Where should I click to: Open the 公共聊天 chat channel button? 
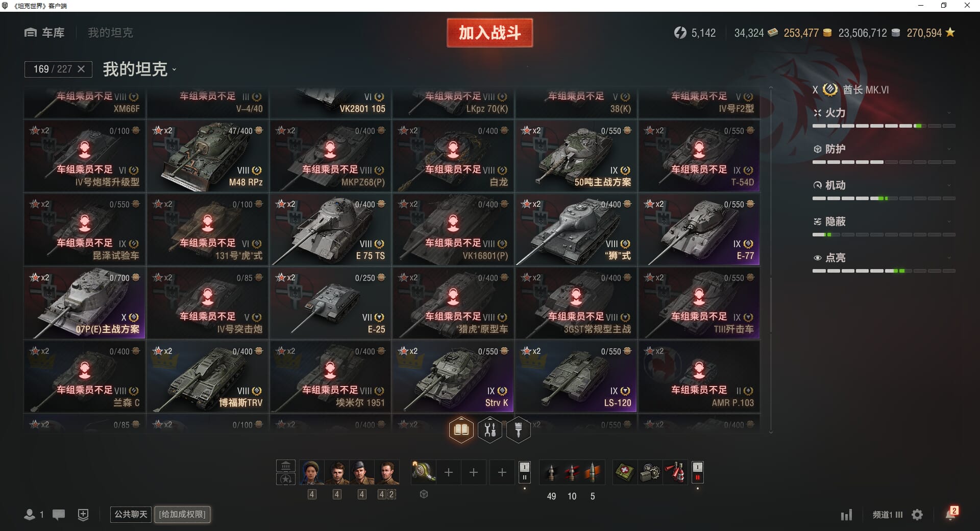pyautogui.click(x=131, y=514)
